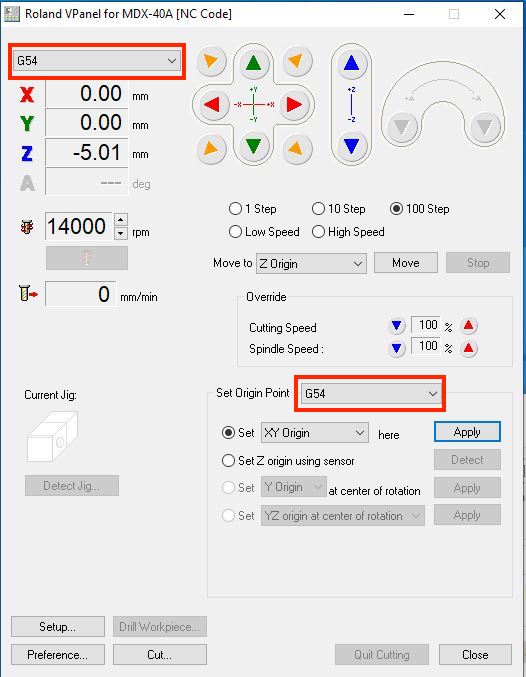Open 'YZ origin at center of rotation' dropdown
This screenshot has width=526, height=677.
342,516
